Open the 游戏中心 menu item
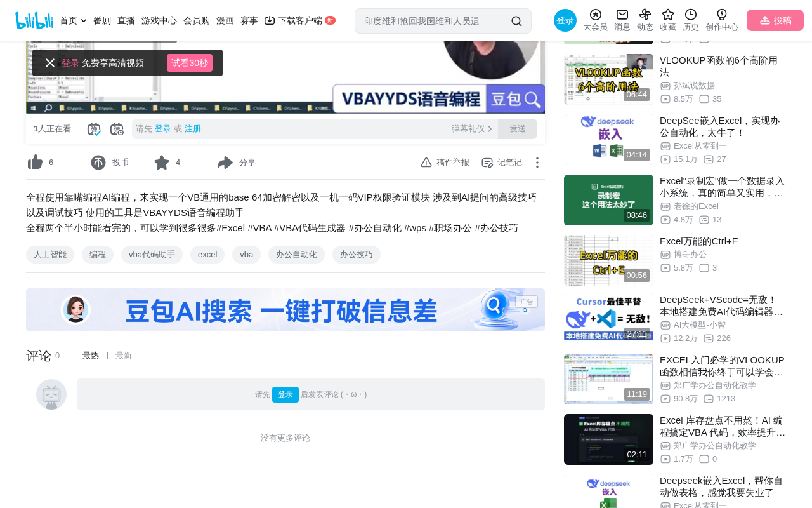Screen dimensions: 812x508 click(x=159, y=20)
